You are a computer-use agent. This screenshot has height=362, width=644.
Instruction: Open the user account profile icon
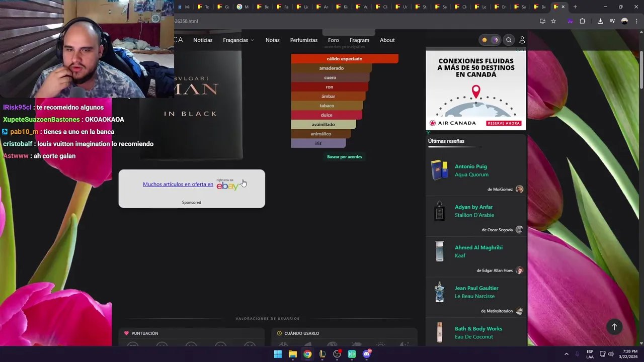(x=522, y=40)
